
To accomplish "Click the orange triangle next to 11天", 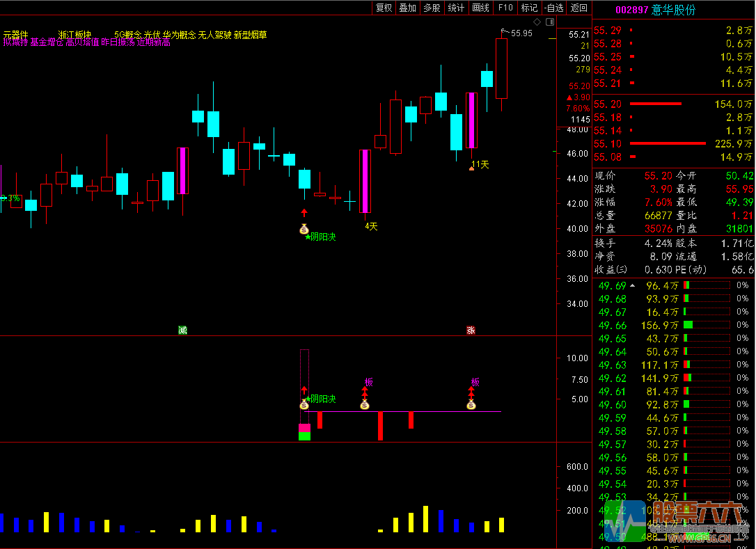I will click(x=471, y=168).
